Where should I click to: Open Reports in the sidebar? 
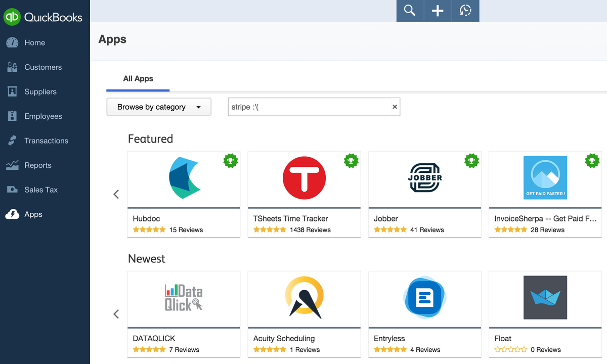(38, 165)
